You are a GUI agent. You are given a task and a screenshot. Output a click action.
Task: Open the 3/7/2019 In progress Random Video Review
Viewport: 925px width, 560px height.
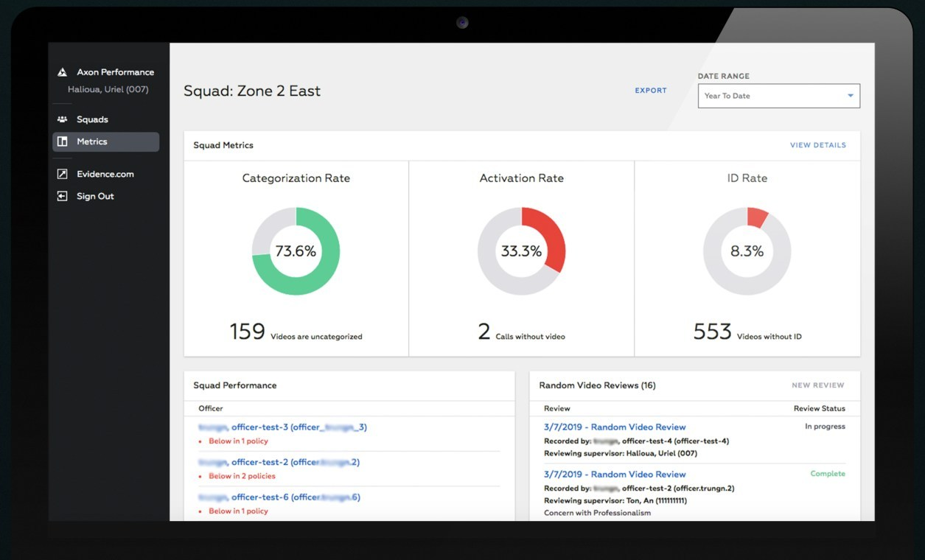[615, 427]
